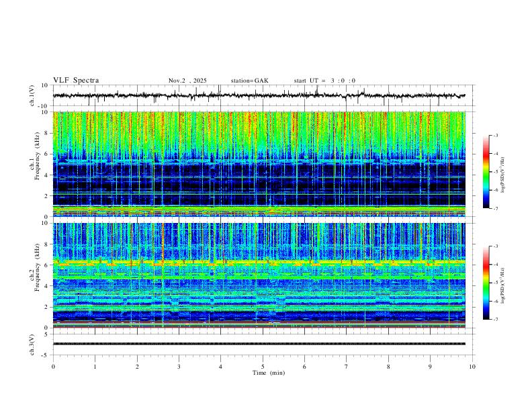Click time axis tick label "3"
Viewport: 532px width, 411px height.
click(179, 367)
